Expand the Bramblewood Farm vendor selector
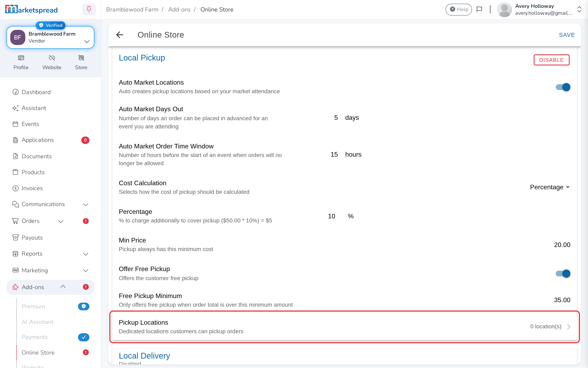Image resolution: width=588 pixels, height=368 pixels. pyautogui.click(x=50, y=37)
